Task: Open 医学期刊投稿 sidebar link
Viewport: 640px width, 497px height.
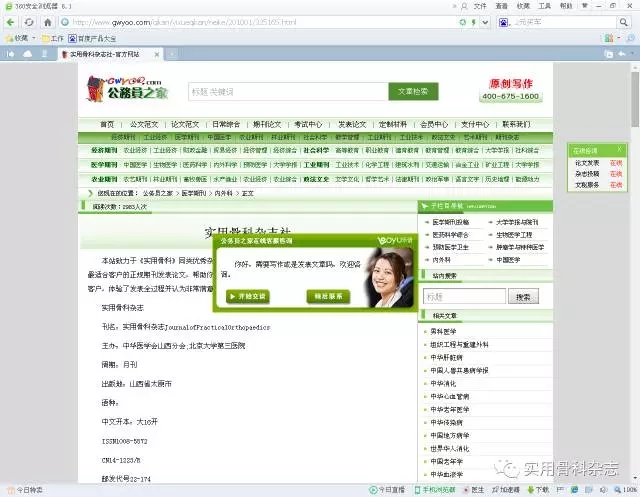Action: (451, 222)
